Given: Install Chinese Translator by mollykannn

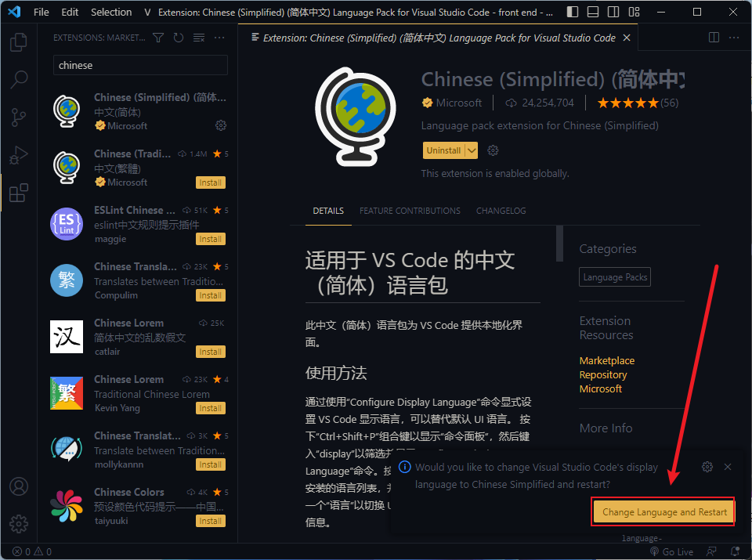Looking at the screenshot, I should 211,464.
